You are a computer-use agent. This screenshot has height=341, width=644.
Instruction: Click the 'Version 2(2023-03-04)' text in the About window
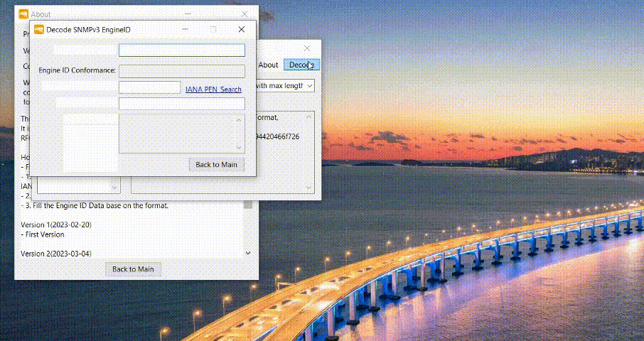(56, 254)
